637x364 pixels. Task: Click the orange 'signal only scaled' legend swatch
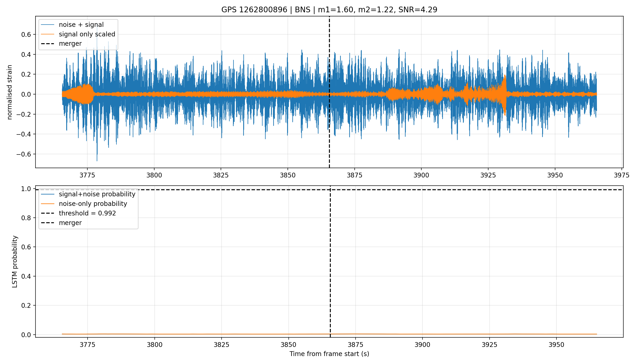[48, 34]
